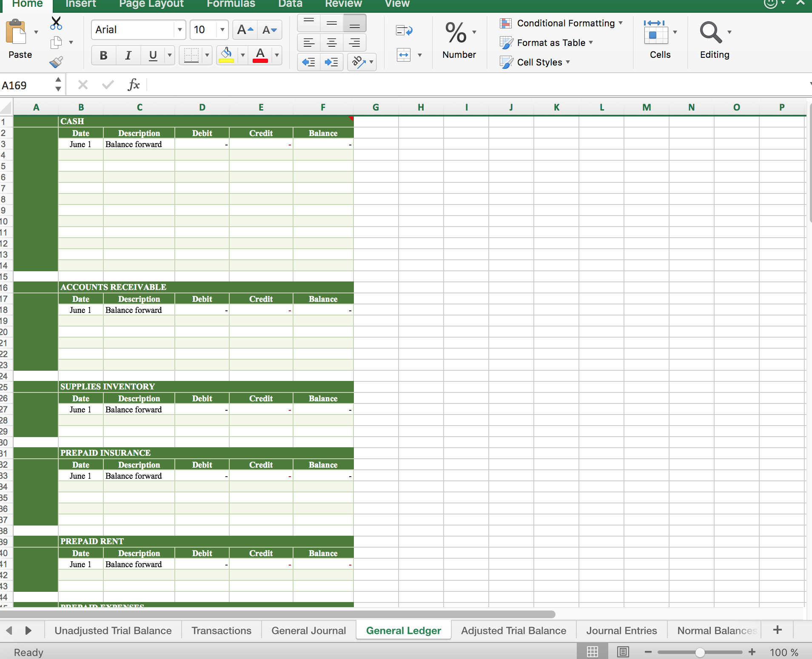The width and height of the screenshot is (812, 659).
Task: Switch to Normal view icon
Action: tap(592, 652)
